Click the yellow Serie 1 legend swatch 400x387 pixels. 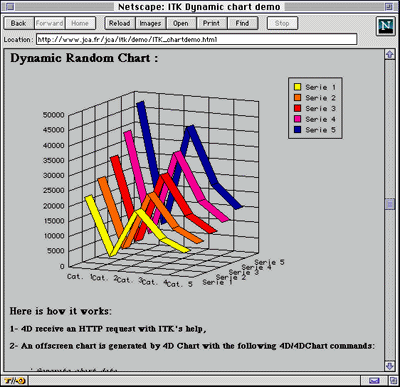click(298, 87)
